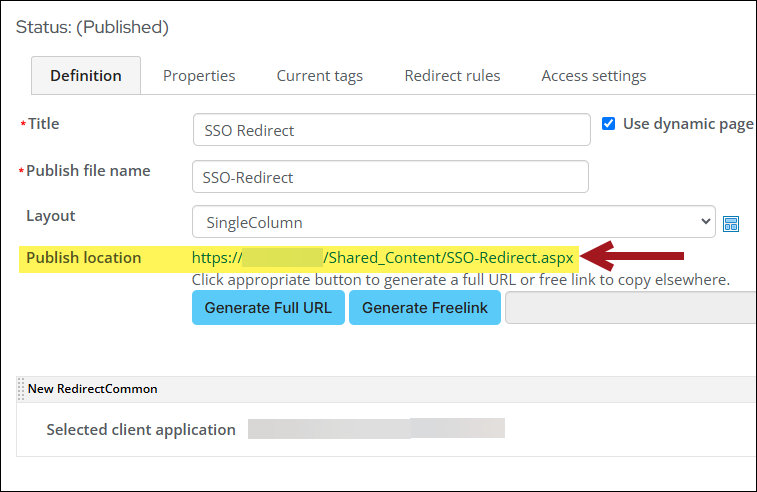The image size is (757, 492).
Task: Toggle the Use dynamic page checkbox
Action: (x=608, y=124)
